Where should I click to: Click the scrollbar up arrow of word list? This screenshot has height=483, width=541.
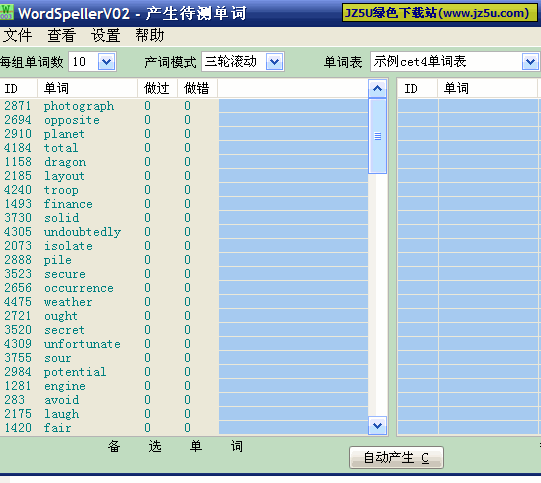[x=377, y=89]
